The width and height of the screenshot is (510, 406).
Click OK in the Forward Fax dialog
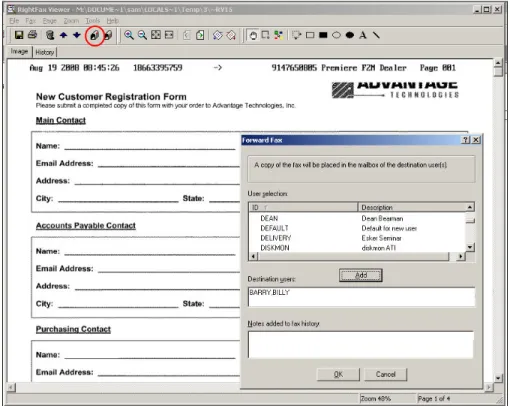click(x=338, y=374)
